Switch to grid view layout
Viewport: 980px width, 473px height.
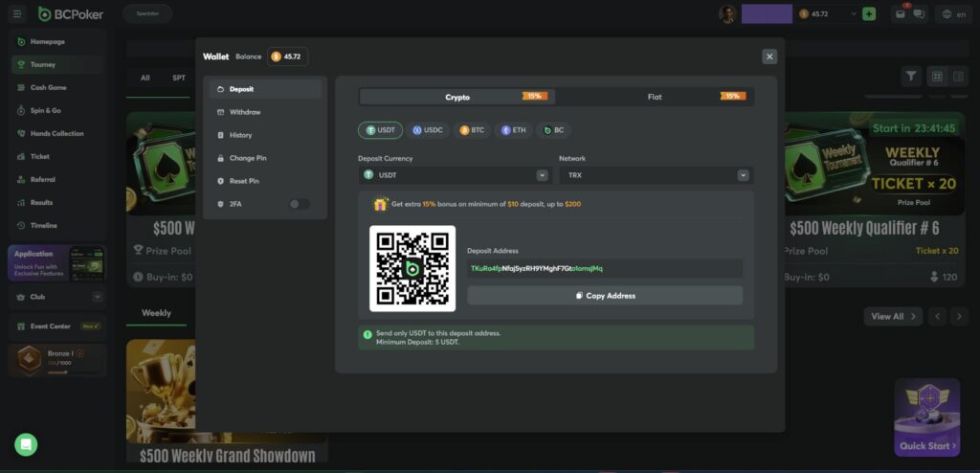pos(937,77)
